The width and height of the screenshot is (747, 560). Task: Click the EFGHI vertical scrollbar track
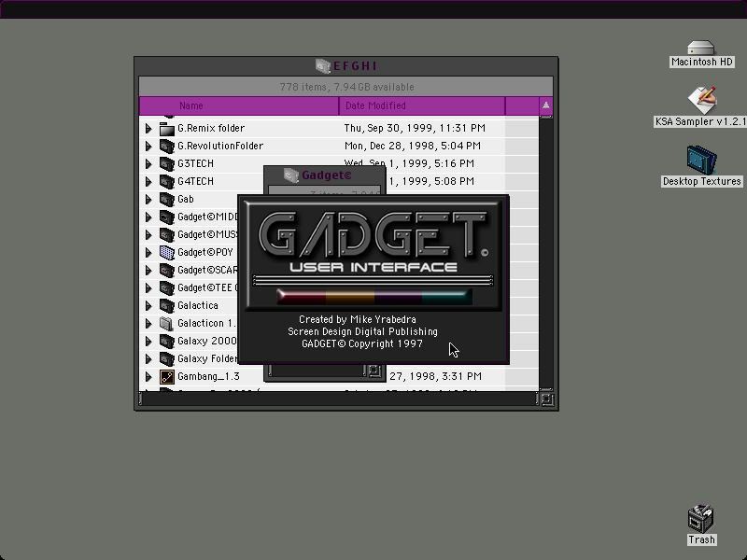(546, 252)
